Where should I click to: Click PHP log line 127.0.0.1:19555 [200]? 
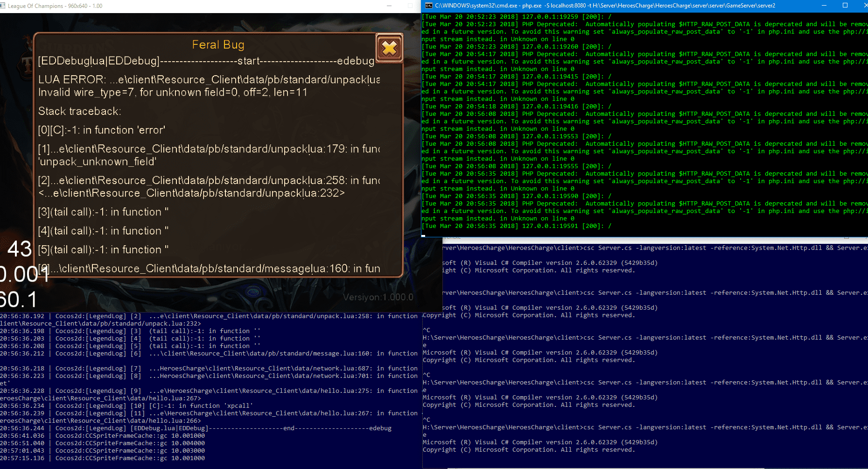point(517,166)
